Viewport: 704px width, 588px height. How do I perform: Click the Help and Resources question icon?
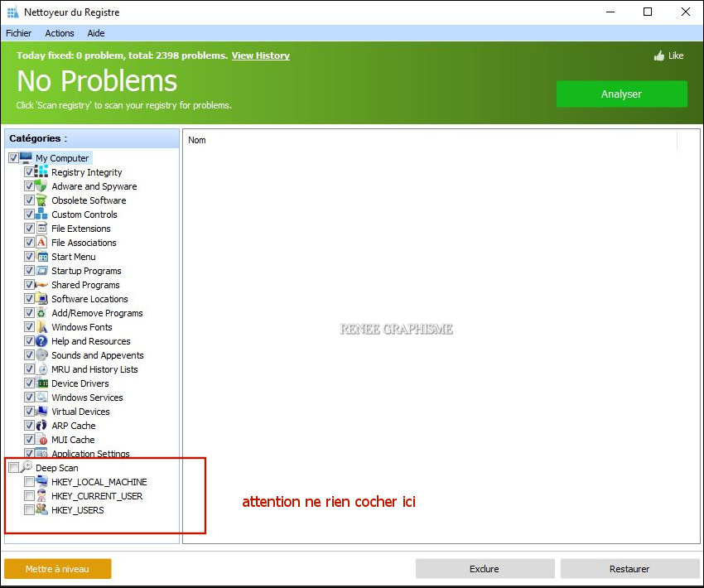click(41, 341)
